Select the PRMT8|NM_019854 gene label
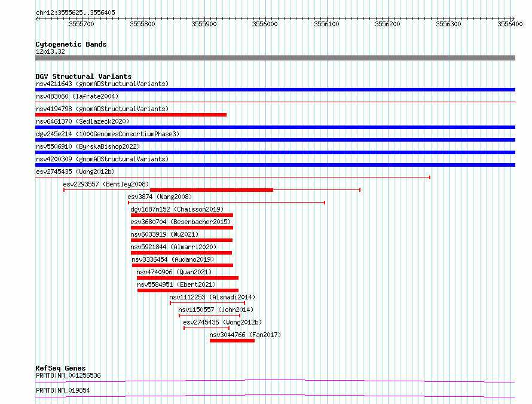 tap(63, 390)
